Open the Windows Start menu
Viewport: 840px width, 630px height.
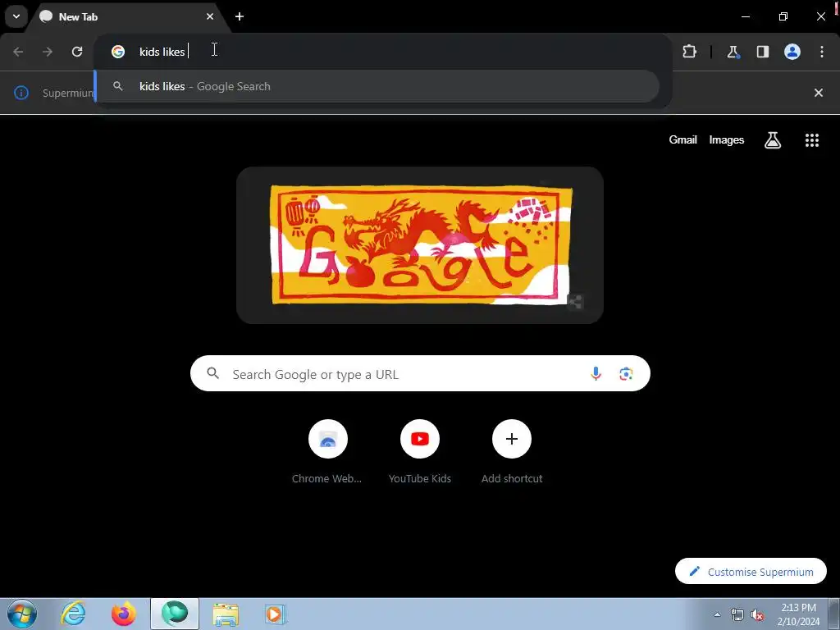[22, 614]
